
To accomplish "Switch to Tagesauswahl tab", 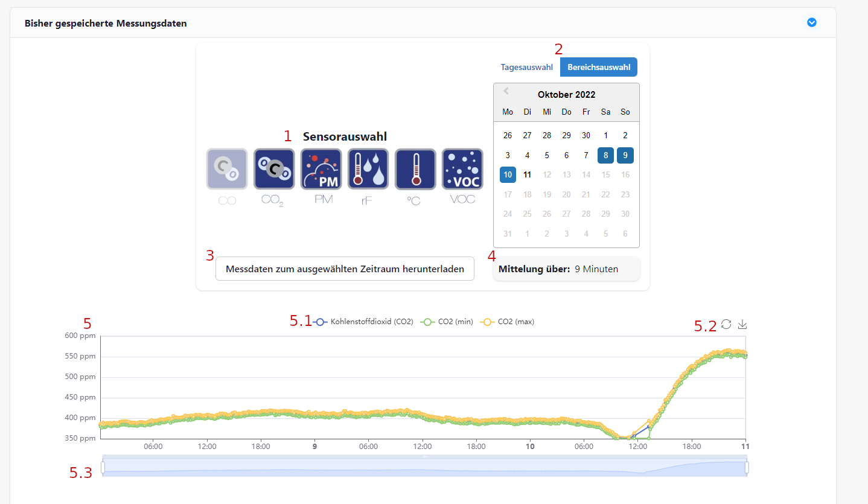I will (x=526, y=67).
